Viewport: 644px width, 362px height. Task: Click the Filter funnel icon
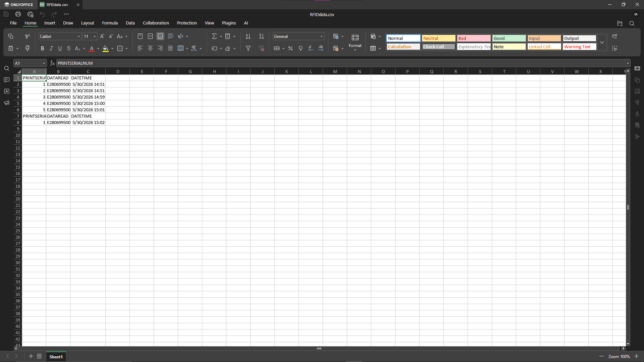tap(248, 48)
